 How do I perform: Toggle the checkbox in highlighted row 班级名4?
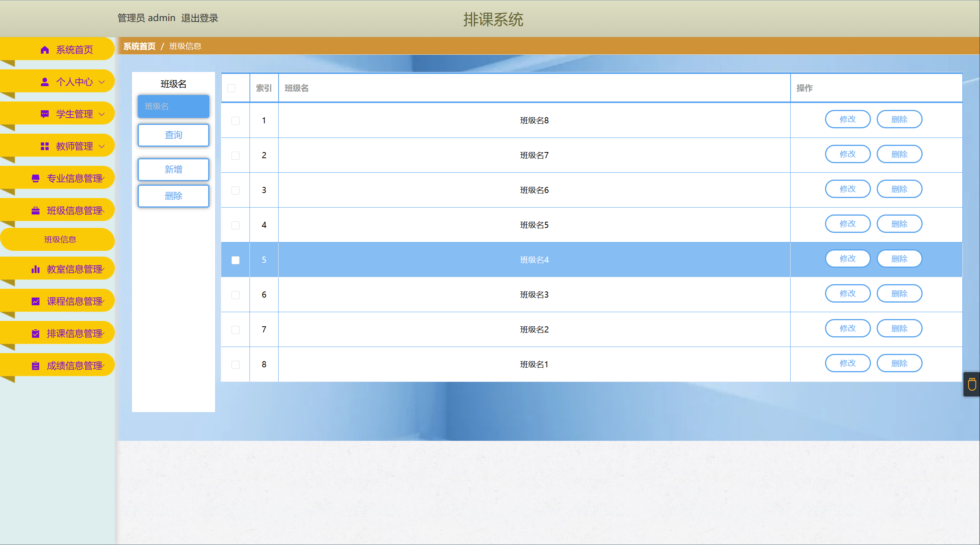[x=236, y=260]
